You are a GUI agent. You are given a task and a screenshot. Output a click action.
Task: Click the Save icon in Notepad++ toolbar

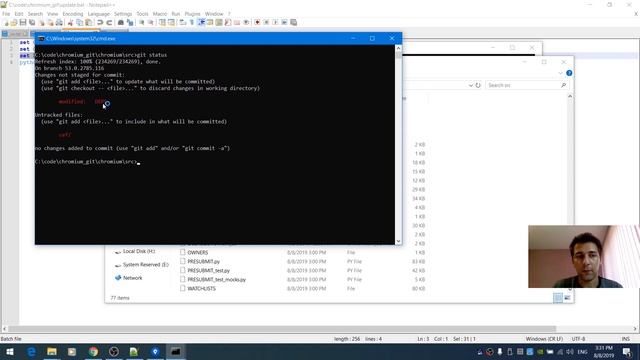pyautogui.click(x=23, y=22)
